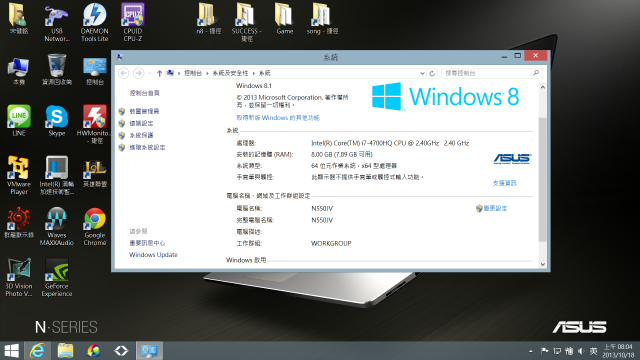Open Waves MAXXAudio icon

57,226
